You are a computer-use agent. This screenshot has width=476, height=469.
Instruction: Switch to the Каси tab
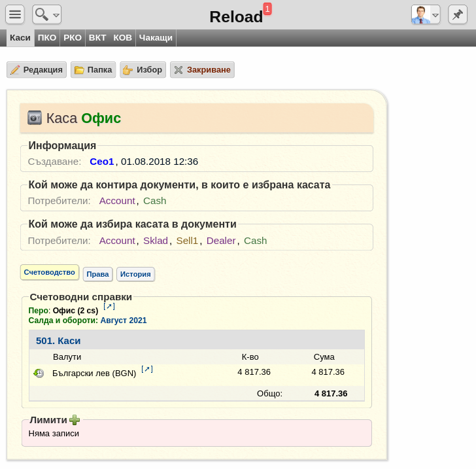[x=20, y=38]
